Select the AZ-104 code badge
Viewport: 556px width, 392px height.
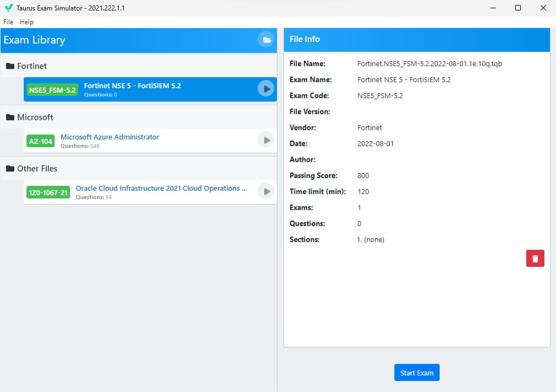(x=40, y=141)
